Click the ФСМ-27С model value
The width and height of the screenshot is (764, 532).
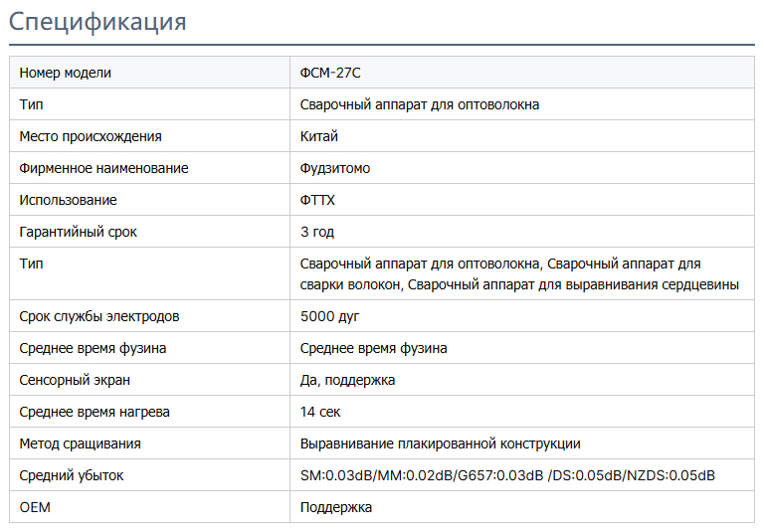click(x=330, y=73)
